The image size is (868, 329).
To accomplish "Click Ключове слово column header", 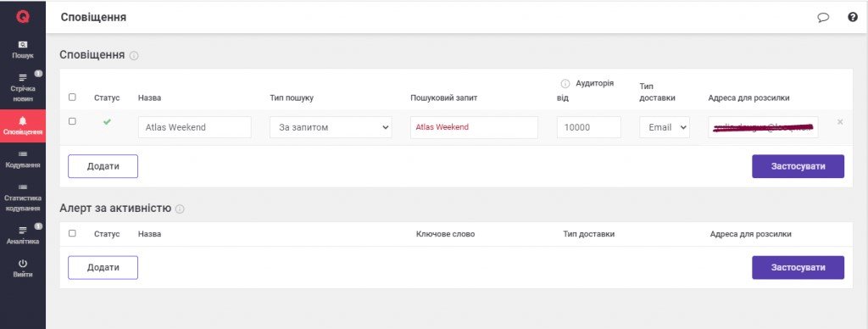I will tap(445, 234).
